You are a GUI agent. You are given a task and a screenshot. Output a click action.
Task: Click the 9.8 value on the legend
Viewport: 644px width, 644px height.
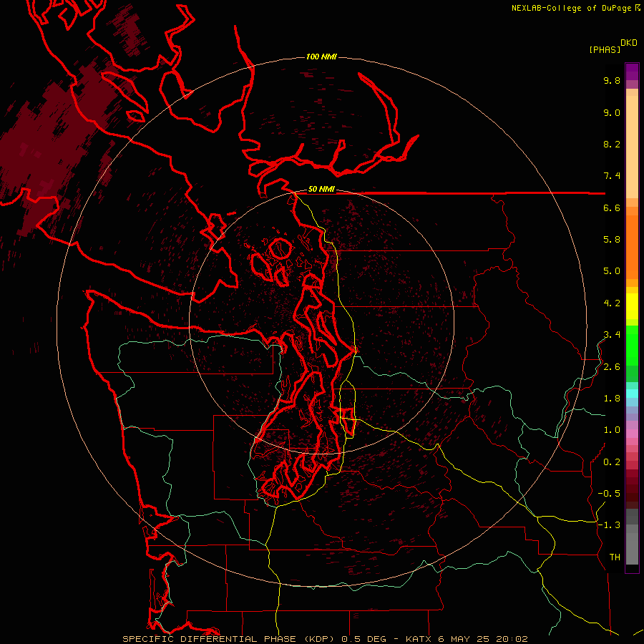(x=612, y=80)
